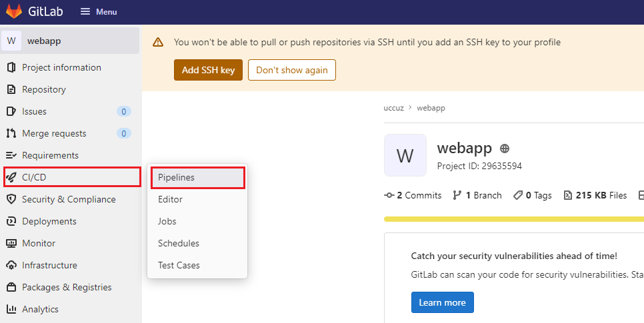Click the Project information sidebar icon
Image resolution: width=644 pixels, height=323 pixels.
(11, 67)
